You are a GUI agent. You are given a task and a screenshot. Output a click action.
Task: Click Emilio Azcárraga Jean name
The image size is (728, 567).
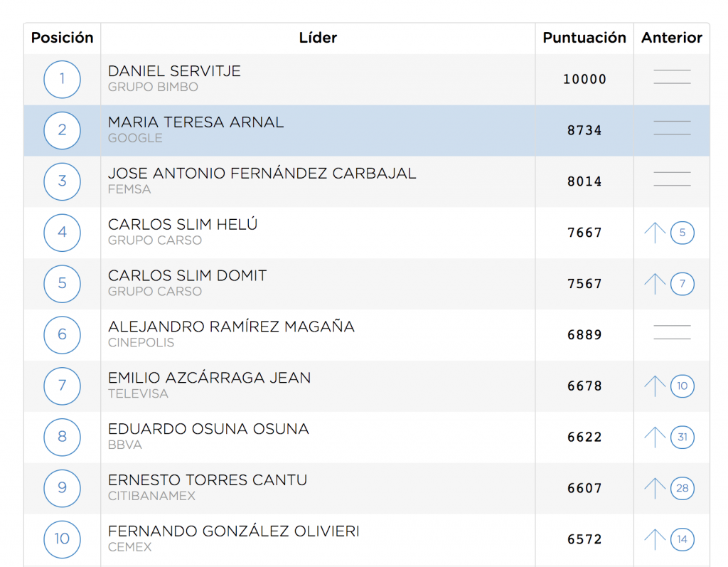tap(209, 378)
